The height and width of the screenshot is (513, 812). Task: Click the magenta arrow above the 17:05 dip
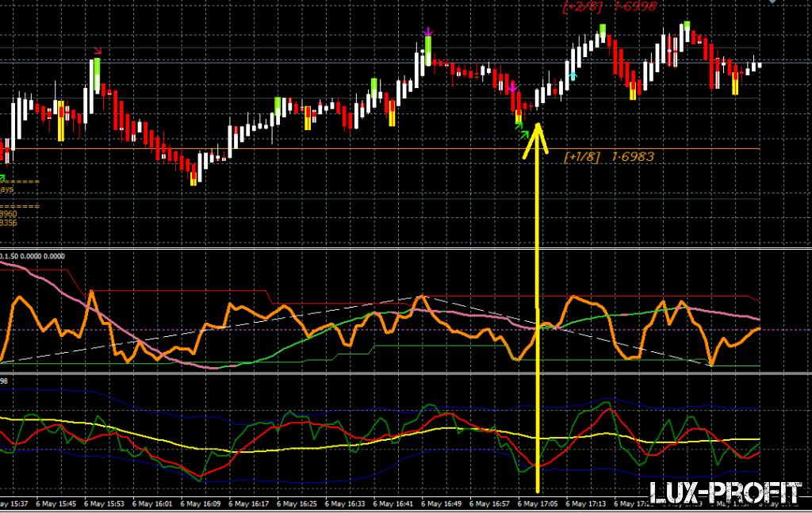coord(512,86)
